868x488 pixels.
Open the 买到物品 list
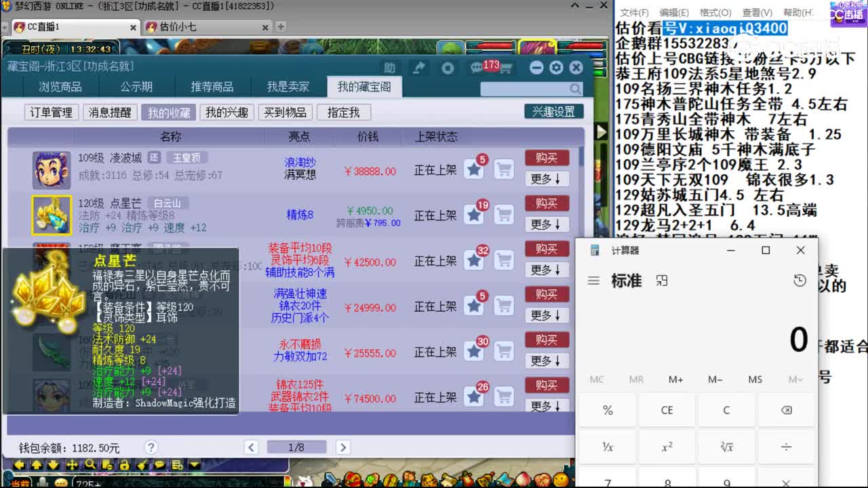click(x=285, y=113)
